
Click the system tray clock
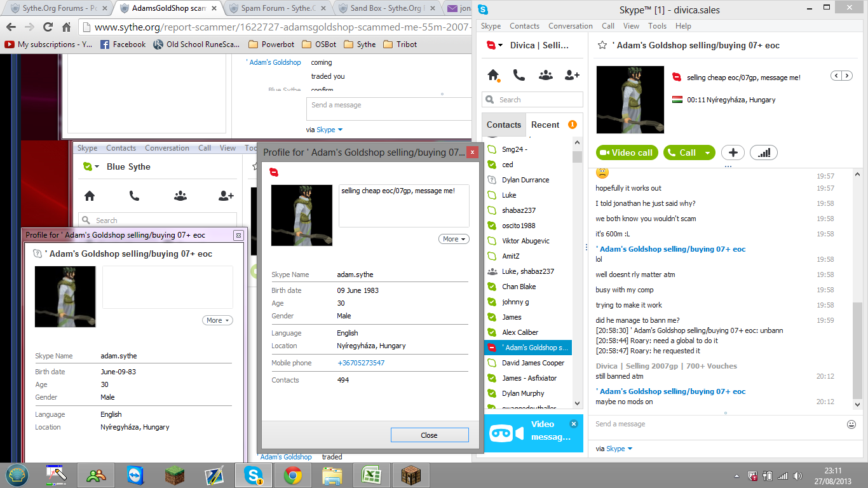click(x=833, y=475)
